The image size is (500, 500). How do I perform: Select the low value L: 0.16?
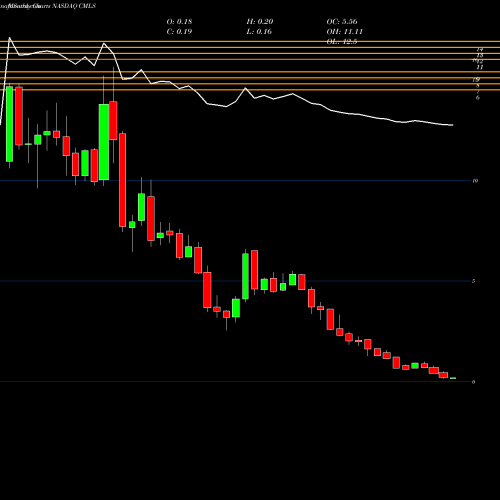tap(259, 31)
